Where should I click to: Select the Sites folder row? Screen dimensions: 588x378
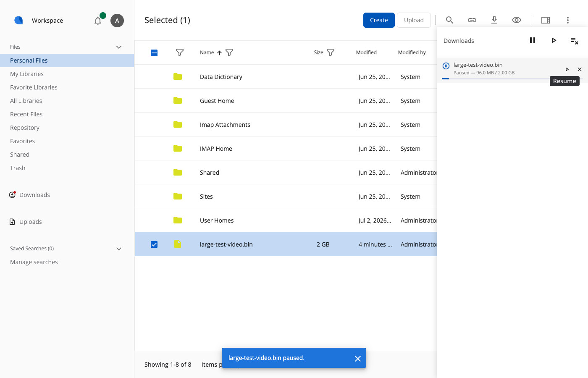(x=286, y=197)
